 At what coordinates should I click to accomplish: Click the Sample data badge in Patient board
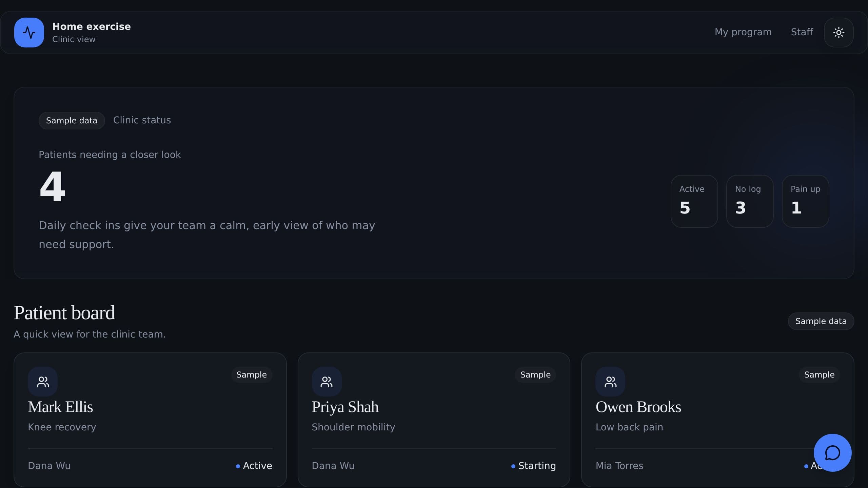(x=821, y=321)
